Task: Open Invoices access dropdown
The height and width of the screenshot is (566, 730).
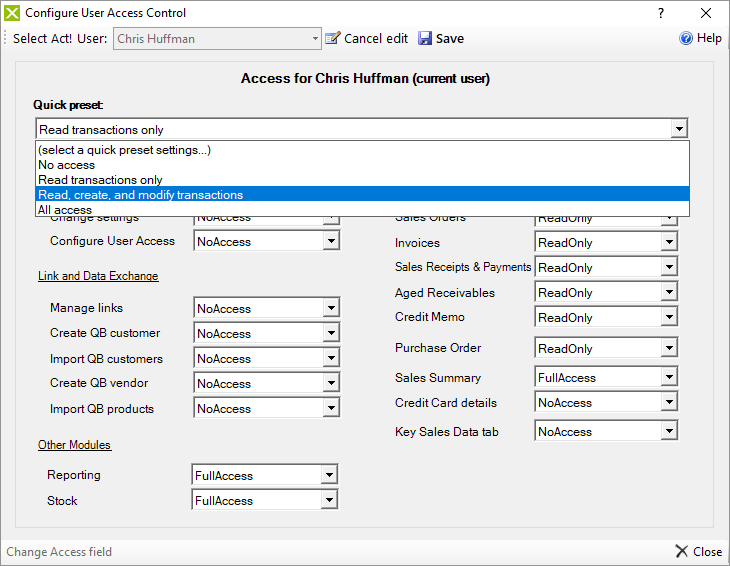Action: tap(669, 242)
